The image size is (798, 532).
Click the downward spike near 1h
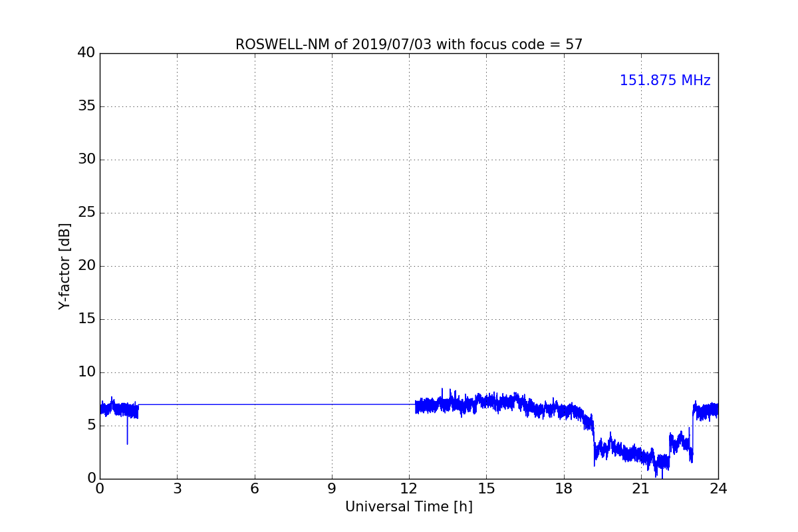pyautogui.click(x=127, y=431)
